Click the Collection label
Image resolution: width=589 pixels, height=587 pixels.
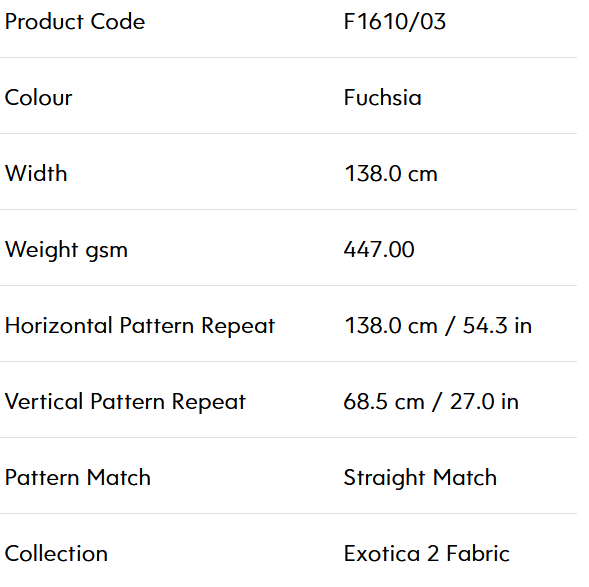click(56, 554)
